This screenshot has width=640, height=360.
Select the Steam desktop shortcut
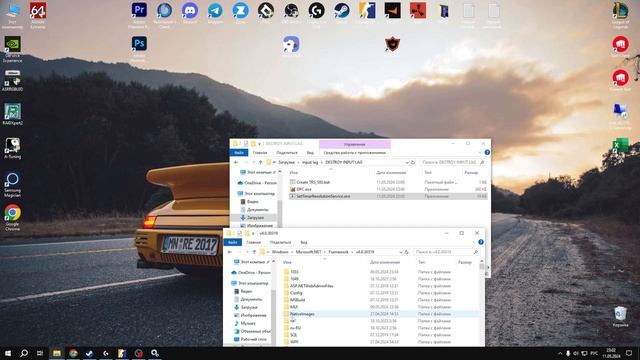coord(342,13)
